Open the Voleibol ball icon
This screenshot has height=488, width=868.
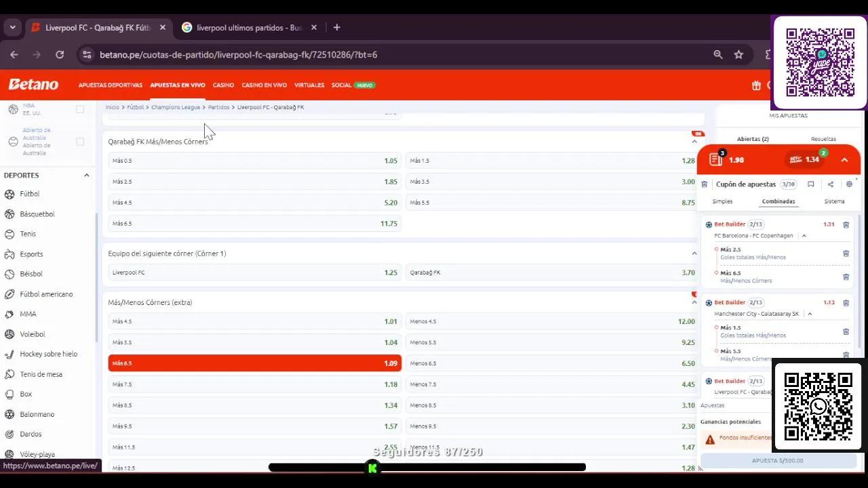click(x=9, y=334)
